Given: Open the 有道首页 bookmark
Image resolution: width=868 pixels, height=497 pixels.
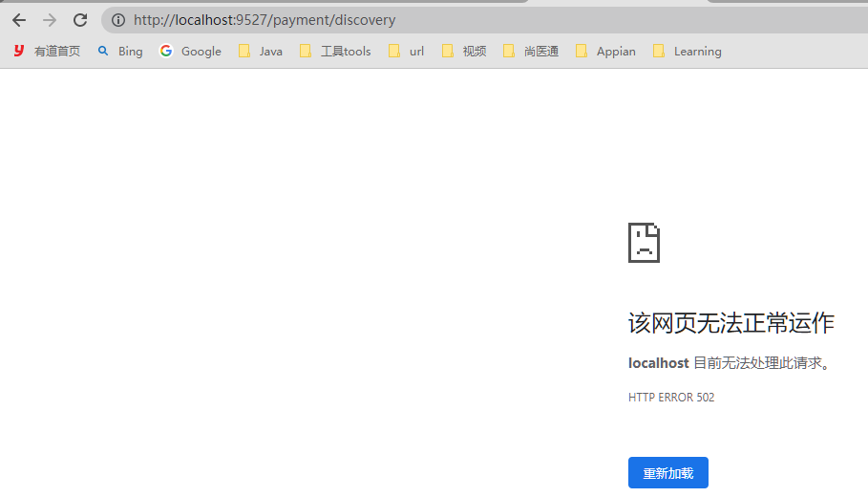Looking at the screenshot, I should (47, 51).
